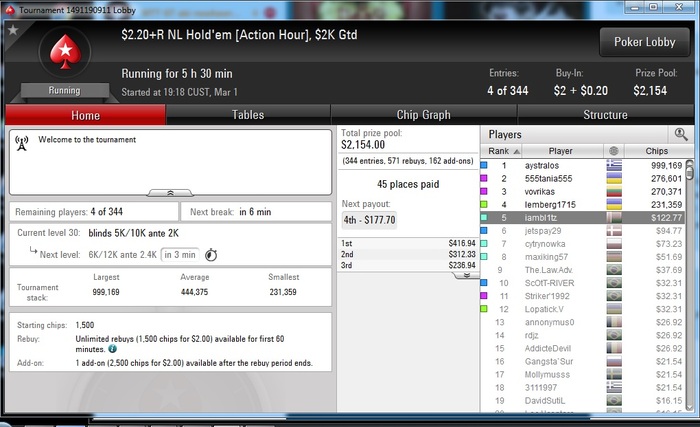This screenshot has height=427, width=700.
Task: Click the broadcast tower announcement icon
Action: (21, 143)
